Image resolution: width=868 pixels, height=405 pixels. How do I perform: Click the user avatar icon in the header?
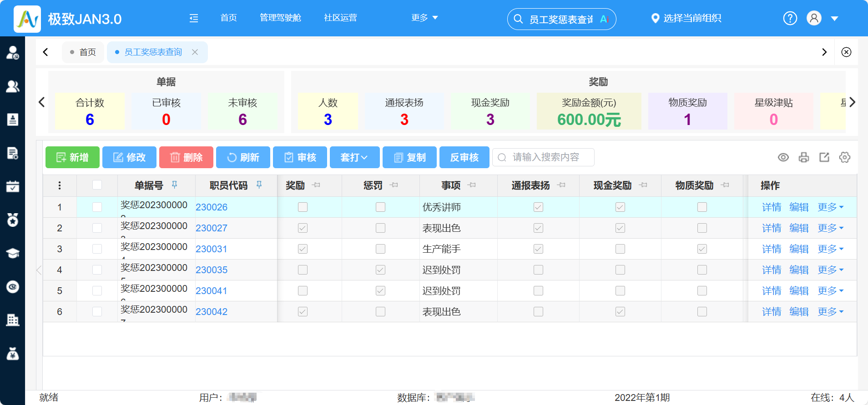click(814, 19)
